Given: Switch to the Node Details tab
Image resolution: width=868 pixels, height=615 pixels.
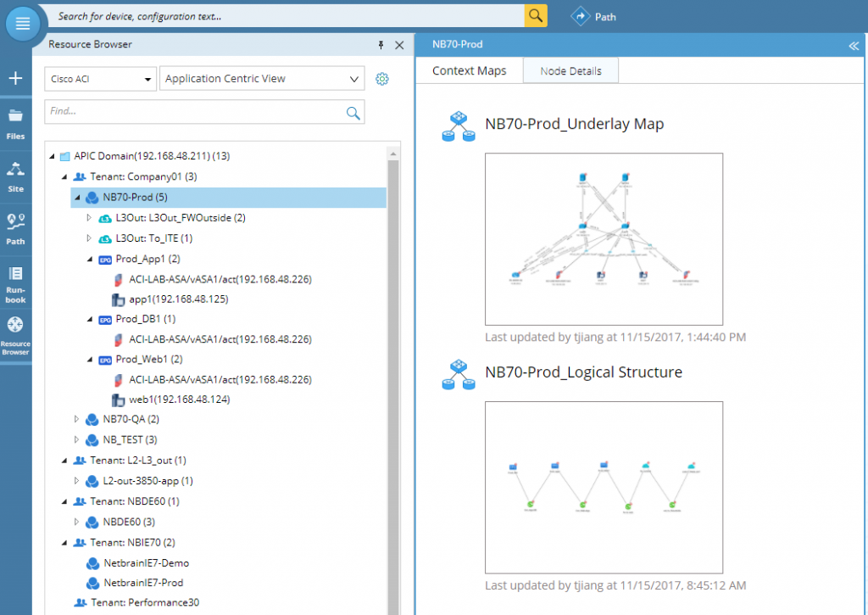Looking at the screenshot, I should [x=570, y=71].
